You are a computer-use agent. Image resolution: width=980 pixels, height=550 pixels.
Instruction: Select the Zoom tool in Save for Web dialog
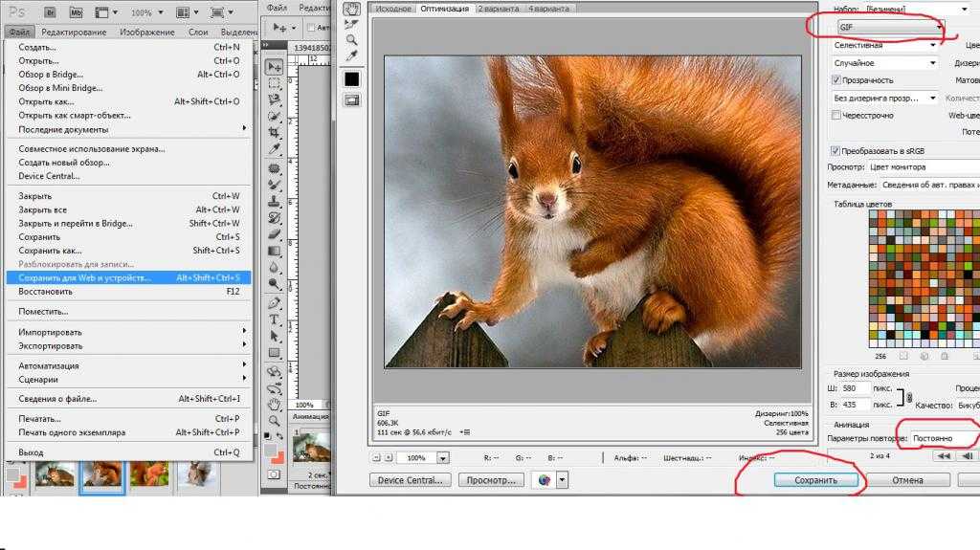[352, 40]
